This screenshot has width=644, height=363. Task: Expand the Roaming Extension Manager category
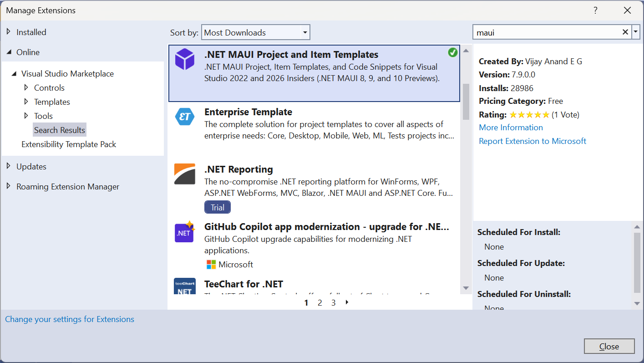(x=9, y=186)
